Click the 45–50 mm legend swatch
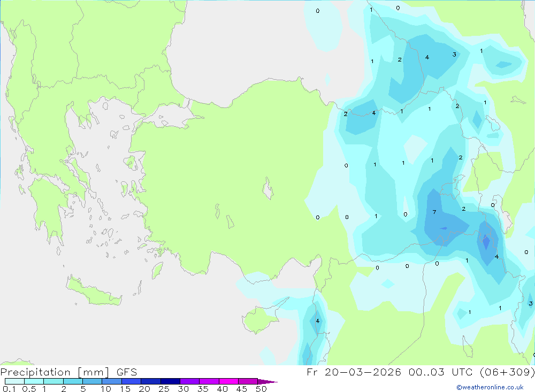Image resolution: width=535 pixels, height=392 pixels. pos(248,381)
